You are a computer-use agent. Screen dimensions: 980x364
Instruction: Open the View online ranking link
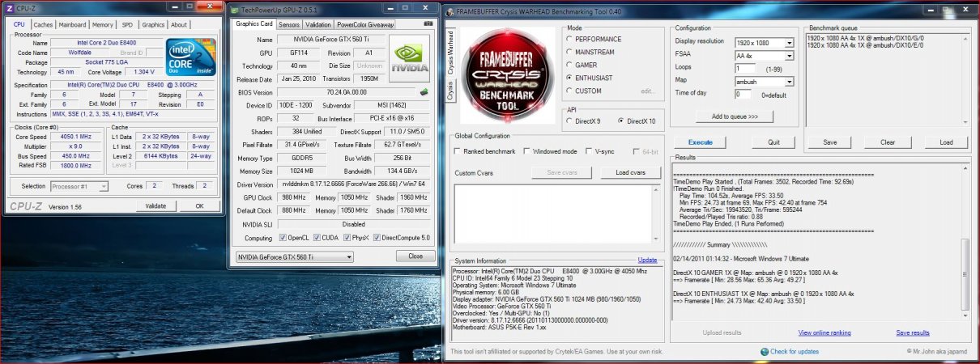point(824,332)
